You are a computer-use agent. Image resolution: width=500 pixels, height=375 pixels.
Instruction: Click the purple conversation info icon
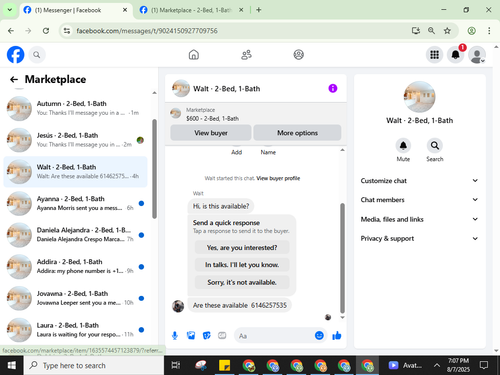coord(333,88)
